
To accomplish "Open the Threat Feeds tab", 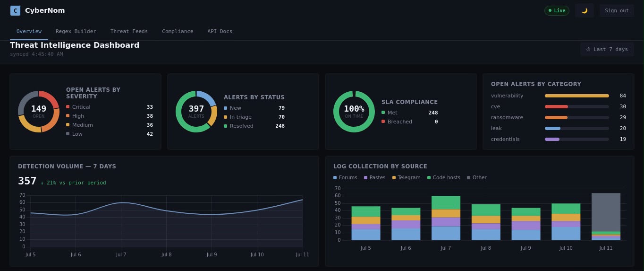I will (129, 31).
